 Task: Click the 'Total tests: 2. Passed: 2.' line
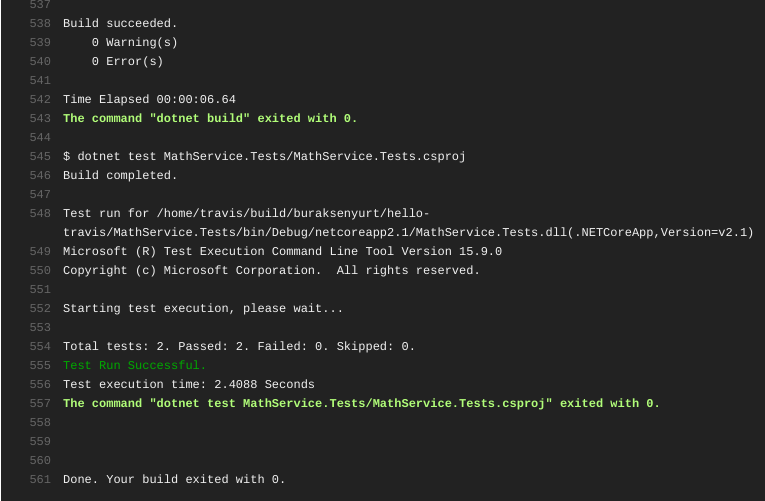coord(239,346)
